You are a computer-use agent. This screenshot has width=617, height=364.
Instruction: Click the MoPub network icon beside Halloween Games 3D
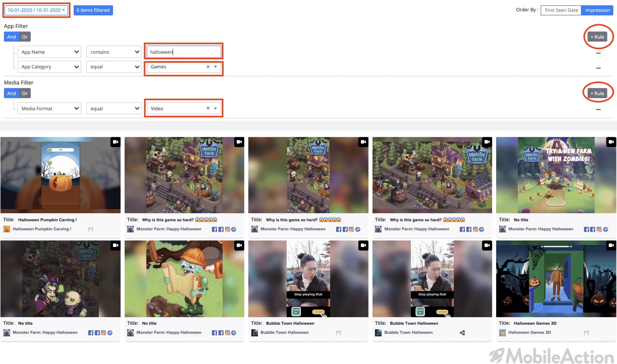(x=586, y=333)
